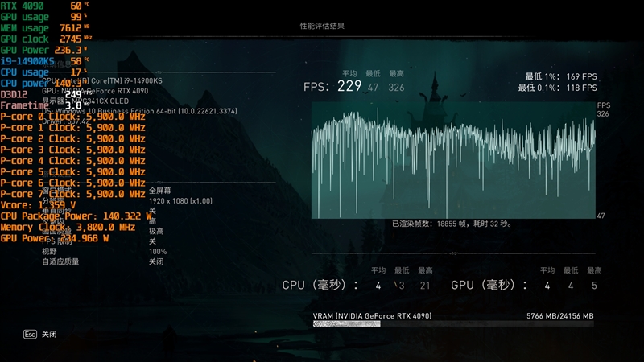Click the 最低 0.1% 118 FPS reading
Screen dimensions: 644x362
557,88
